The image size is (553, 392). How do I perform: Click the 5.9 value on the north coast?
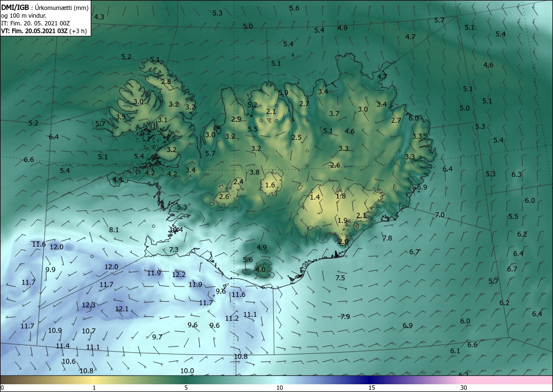point(283,93)
